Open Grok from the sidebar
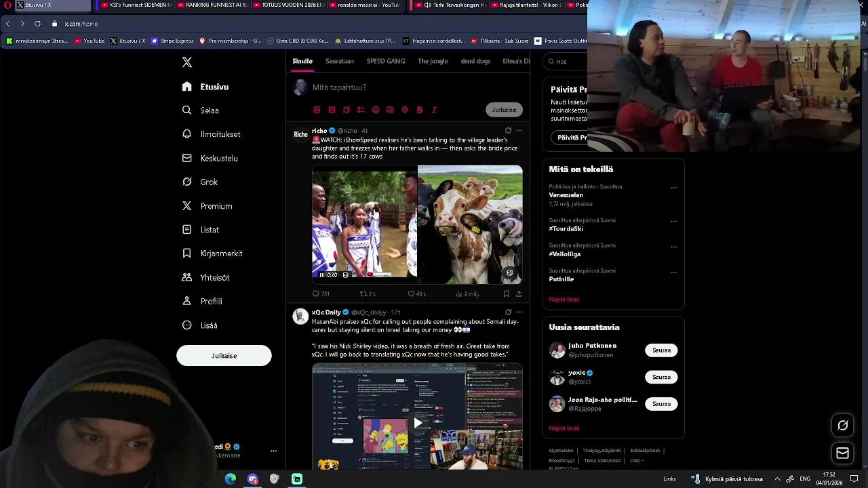This screenshot has width=868, height=488. [200, 182]
